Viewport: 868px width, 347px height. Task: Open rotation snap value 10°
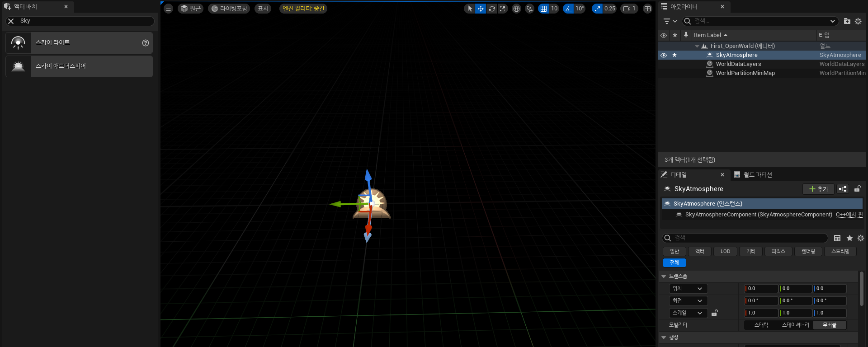(x=580, y=9)
